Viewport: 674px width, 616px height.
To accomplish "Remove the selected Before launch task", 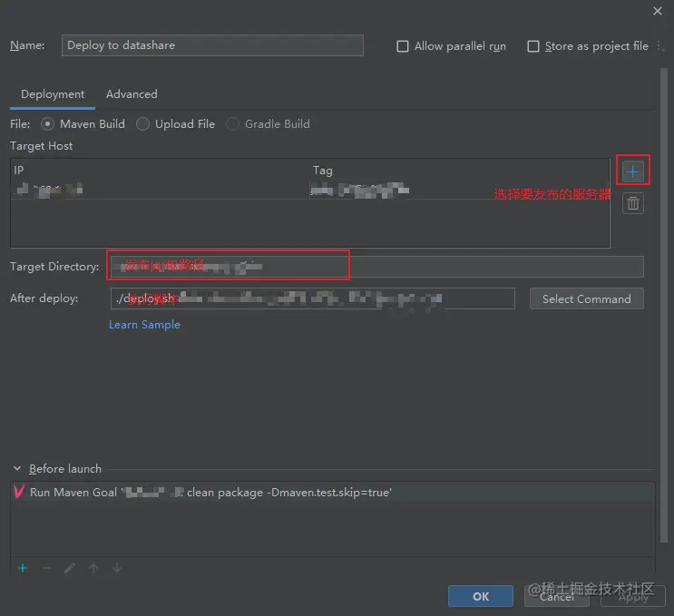I will pos(46,568).
